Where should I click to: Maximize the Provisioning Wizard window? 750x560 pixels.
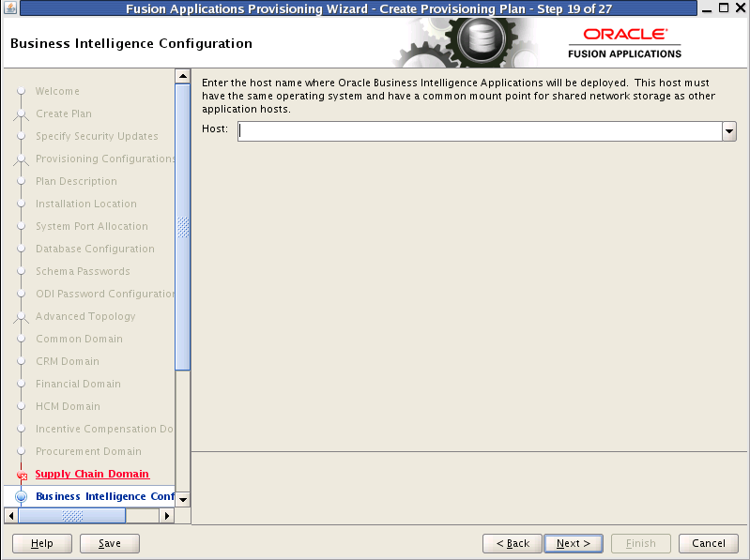tap(724, 8)
